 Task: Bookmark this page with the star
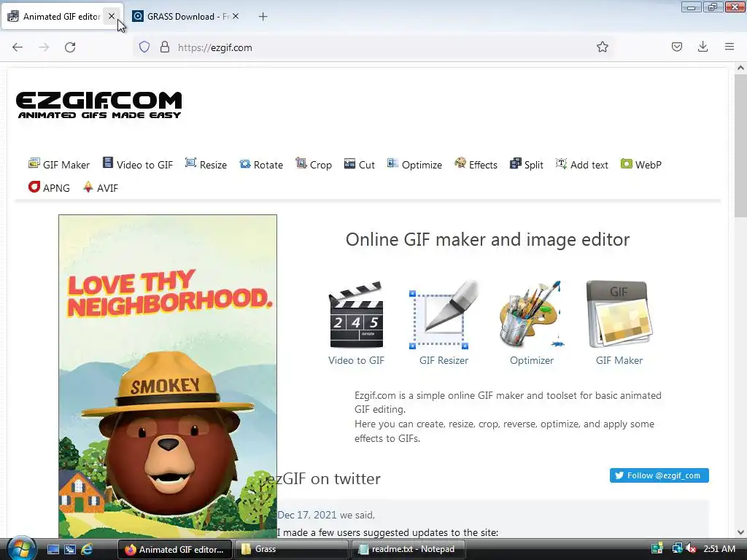pyautogui.click(x=602, y=47)
